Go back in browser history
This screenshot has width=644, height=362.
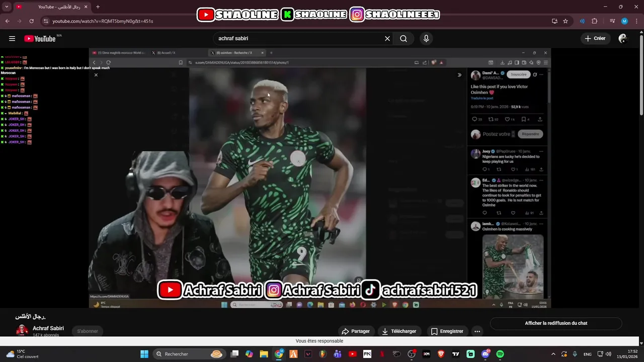click(x=8, y=21)
